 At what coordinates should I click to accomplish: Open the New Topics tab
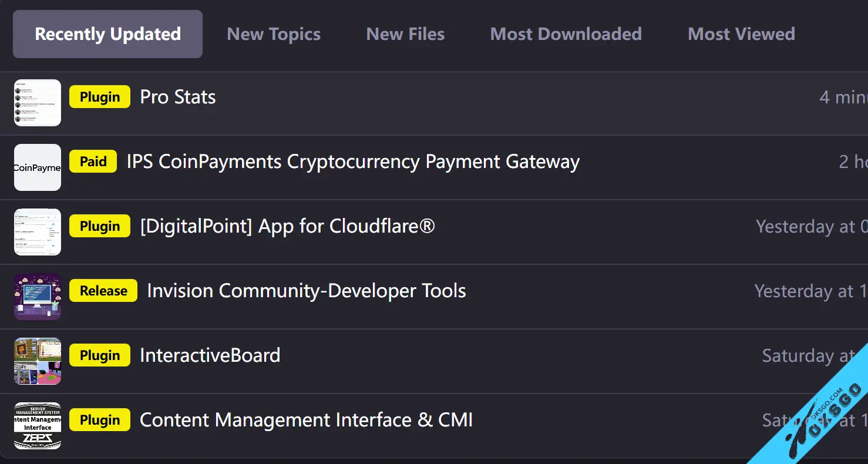[274, 34]
